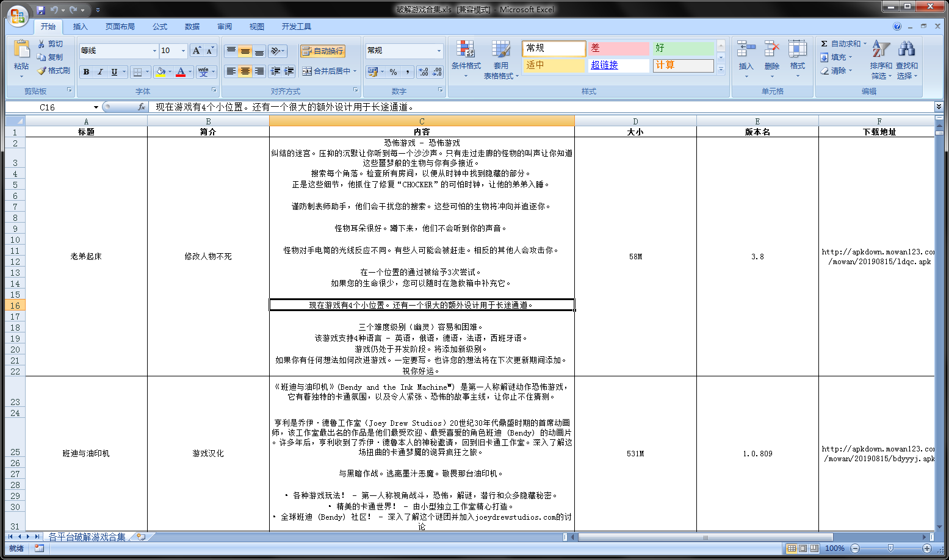Open the number format dropdown
Image resolution: width=949 pixels, height=560 pixels.
439,51
